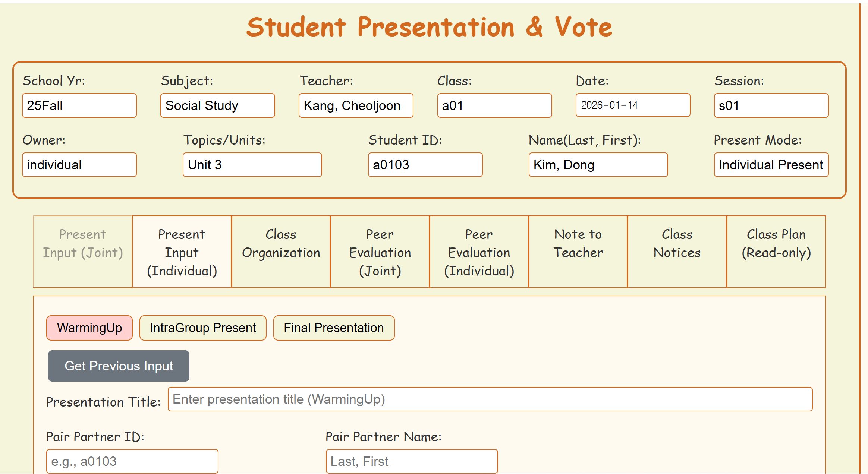This screenshot has height=474, width=868.
Task: Focus the Pair Partner ID field
Action: (132, 461)
